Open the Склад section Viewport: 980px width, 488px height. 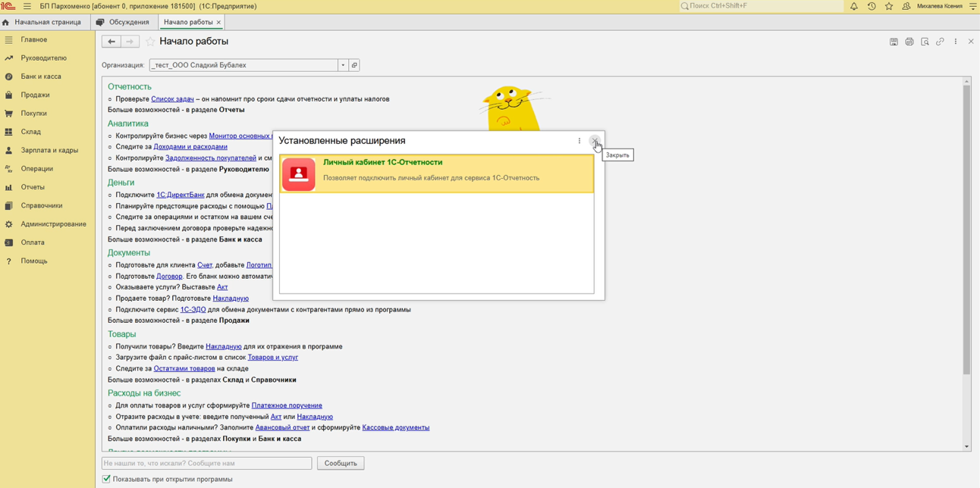(31, 132)
